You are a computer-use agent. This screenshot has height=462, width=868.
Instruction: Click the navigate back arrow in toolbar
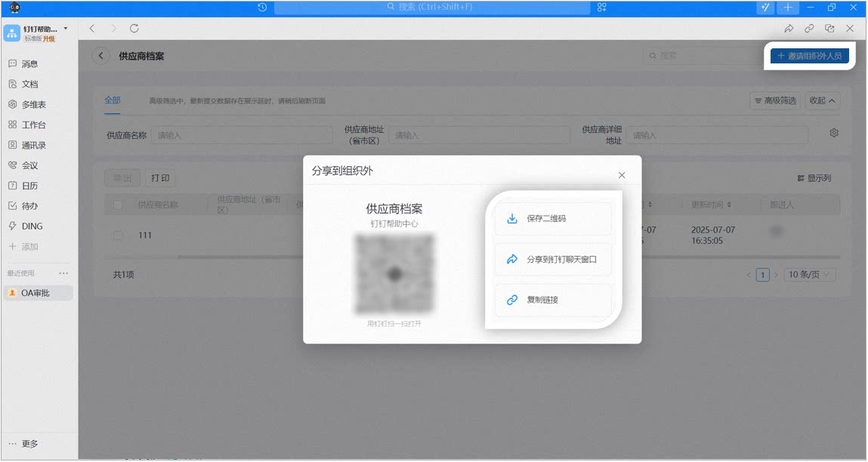[92, 28]
